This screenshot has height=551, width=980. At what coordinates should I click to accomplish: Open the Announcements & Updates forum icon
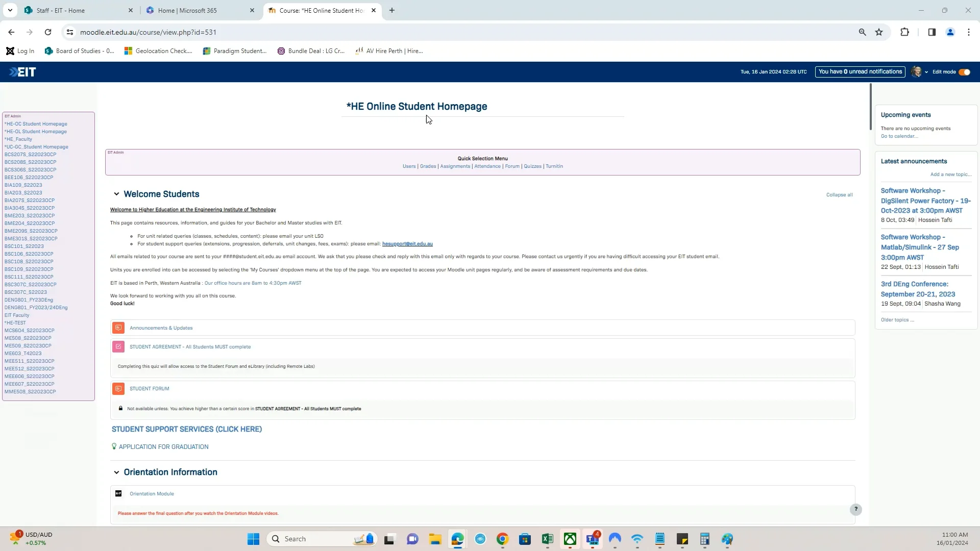click(x=118, y=328)
